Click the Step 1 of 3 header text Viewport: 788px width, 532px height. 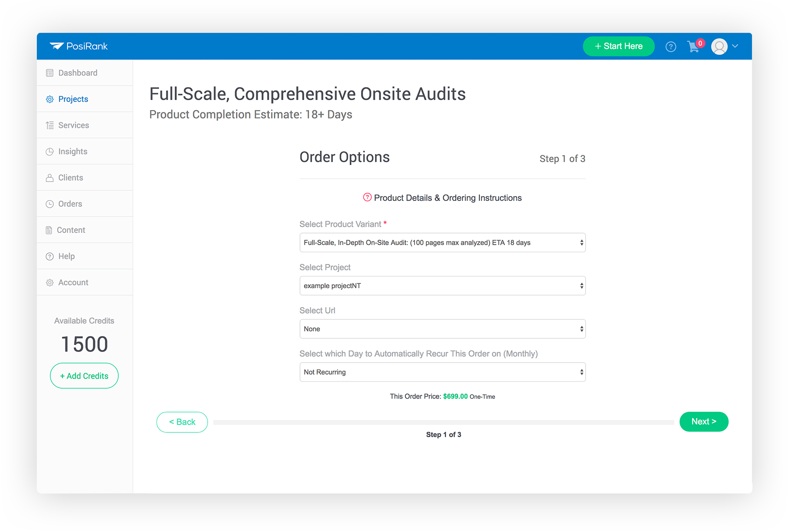click(x=562, y=159)
